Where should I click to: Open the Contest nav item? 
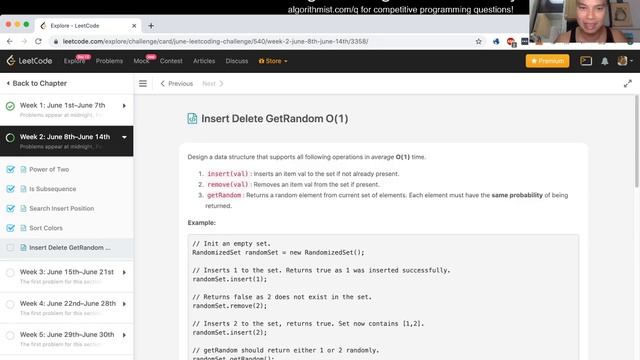171,61
